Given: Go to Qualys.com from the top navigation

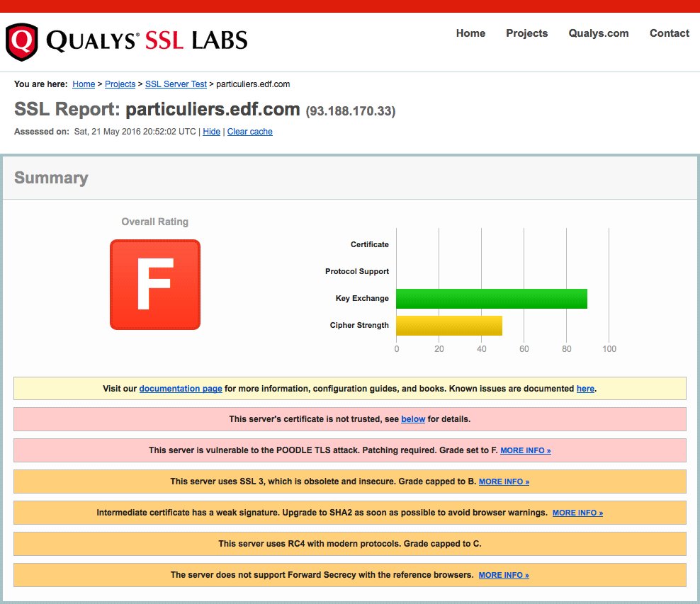Looking at the screenshot, I should click(x=598, y=33).
